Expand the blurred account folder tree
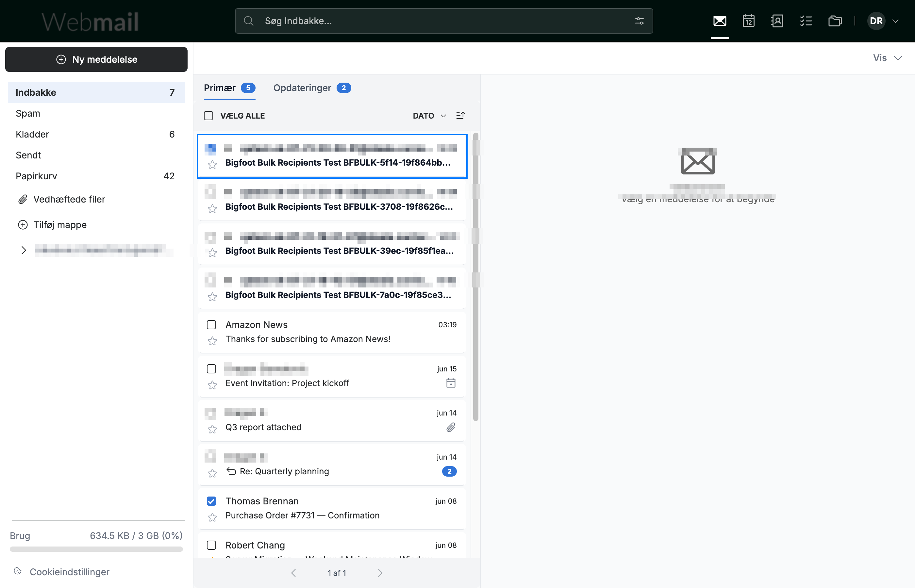Image resolution: width=915 pixels, height=588 pixels. click(x=24, y=251)
